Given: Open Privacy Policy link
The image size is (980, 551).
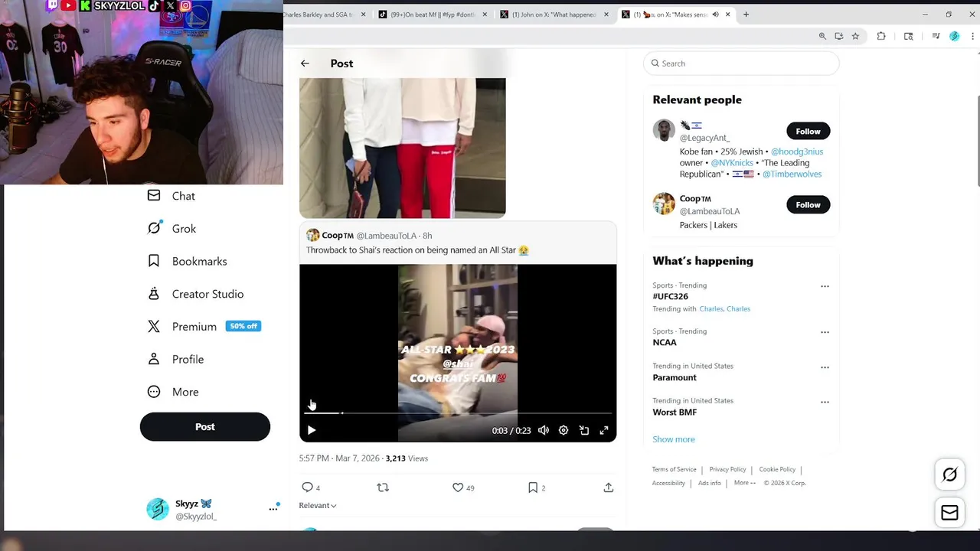Looking at the screenshot, I should [727, 469].
